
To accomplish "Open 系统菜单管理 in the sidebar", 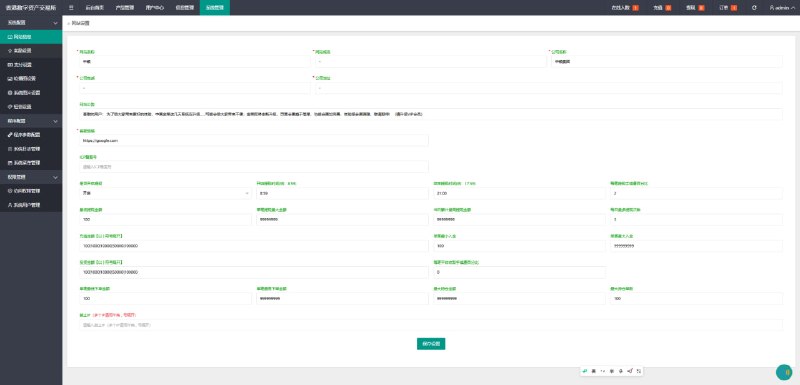I will 31,163.
